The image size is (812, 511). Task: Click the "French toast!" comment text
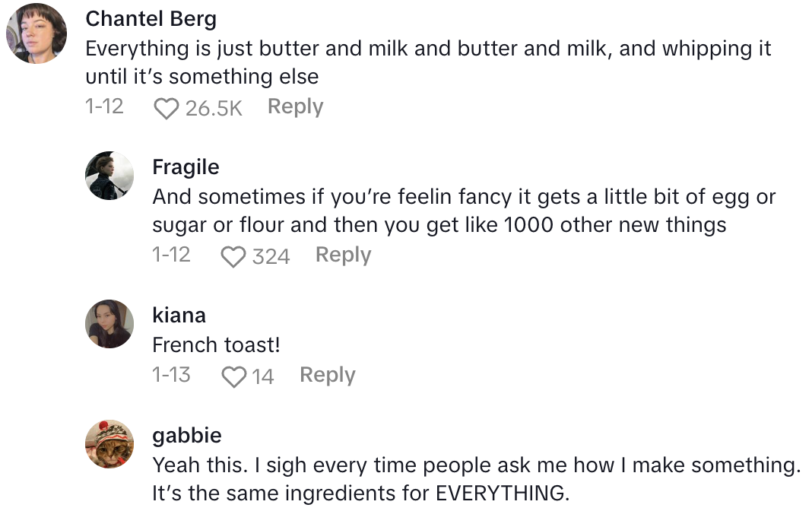coord(216,344)
